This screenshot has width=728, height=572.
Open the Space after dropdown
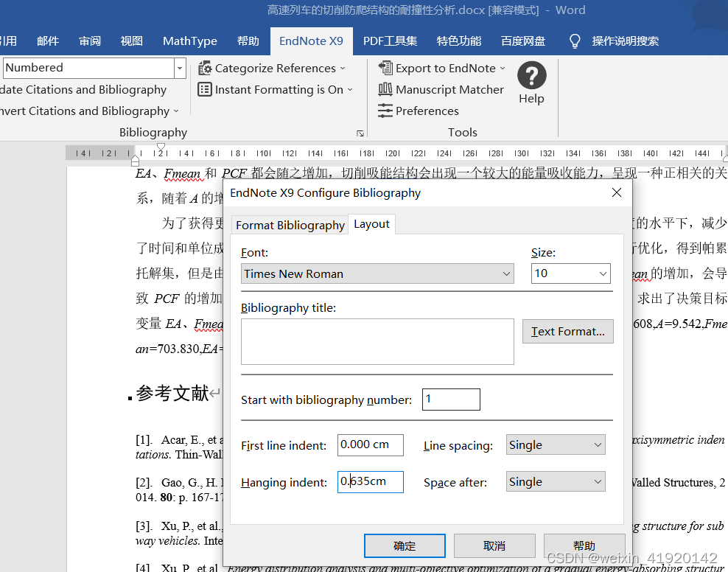(x=556, y=482)
